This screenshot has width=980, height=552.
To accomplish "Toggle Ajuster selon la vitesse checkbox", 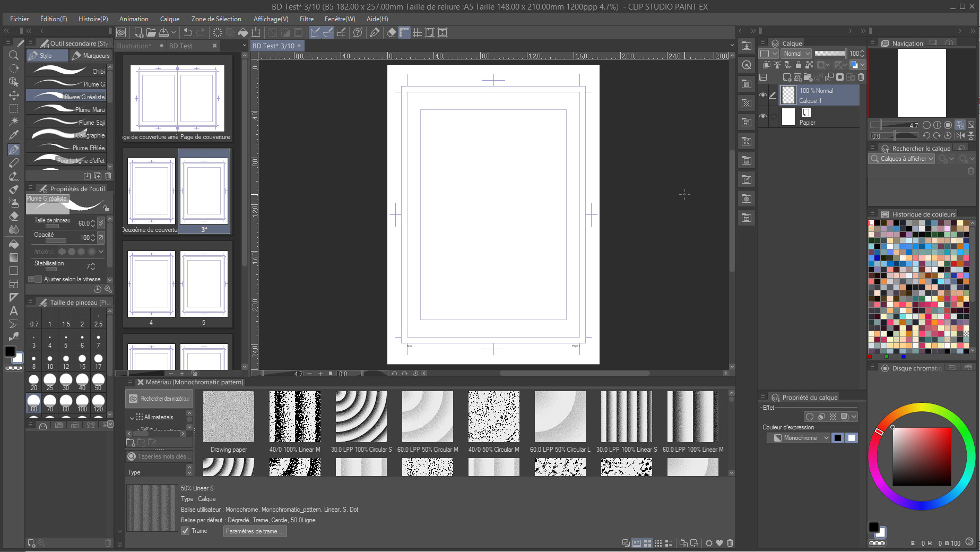I will pyautogui.click(x=38, y=279).
